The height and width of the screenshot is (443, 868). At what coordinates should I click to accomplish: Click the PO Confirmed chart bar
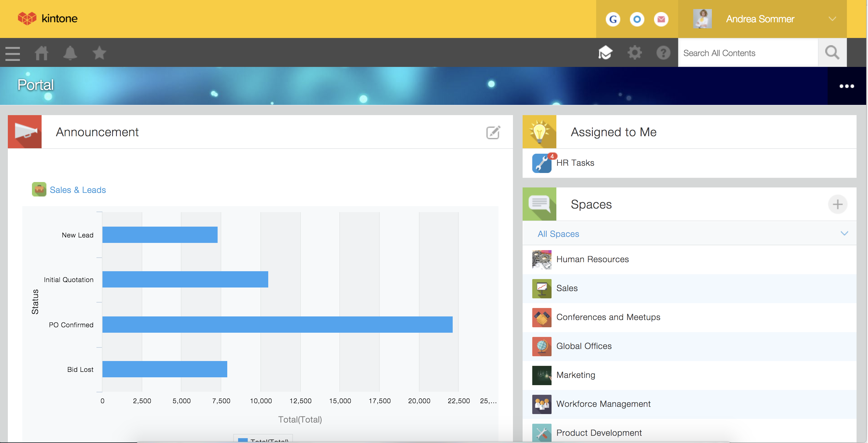(277, 325)
